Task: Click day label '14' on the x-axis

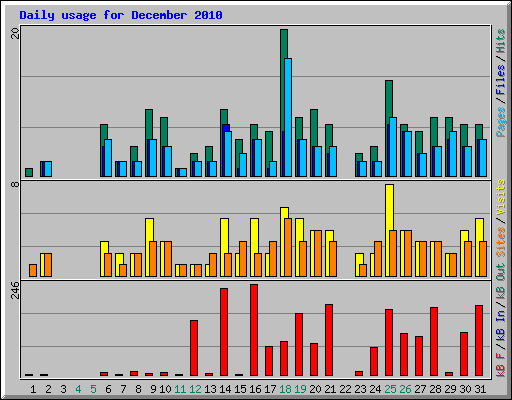Action: click(x=225, y=389)
